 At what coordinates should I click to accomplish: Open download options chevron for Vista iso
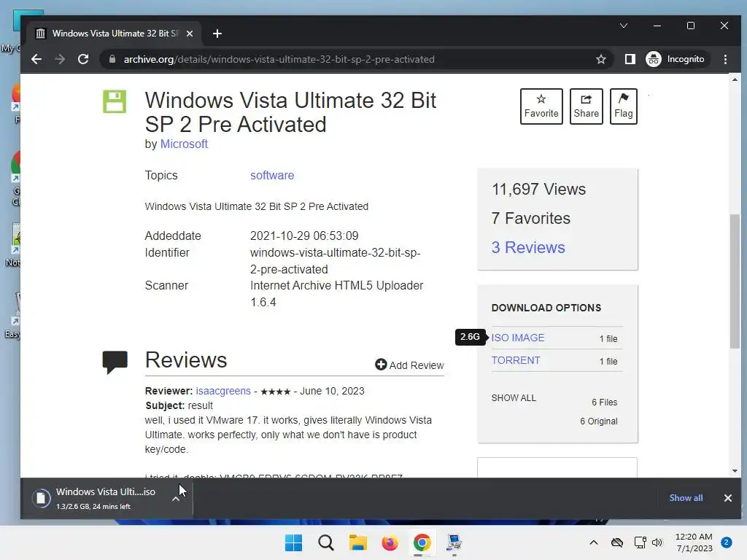pyautogui.click(x=176, y=499)
